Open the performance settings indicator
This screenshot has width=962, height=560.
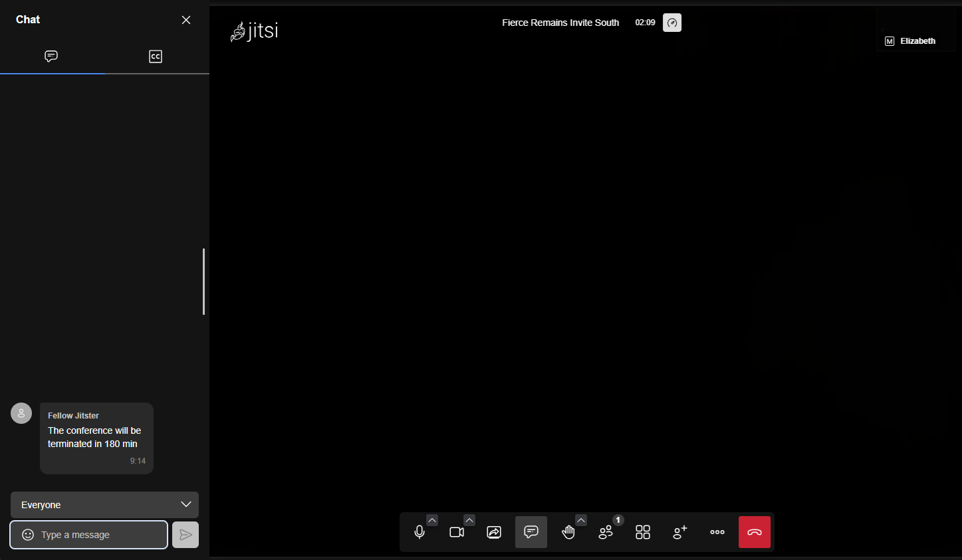(672, 22)
